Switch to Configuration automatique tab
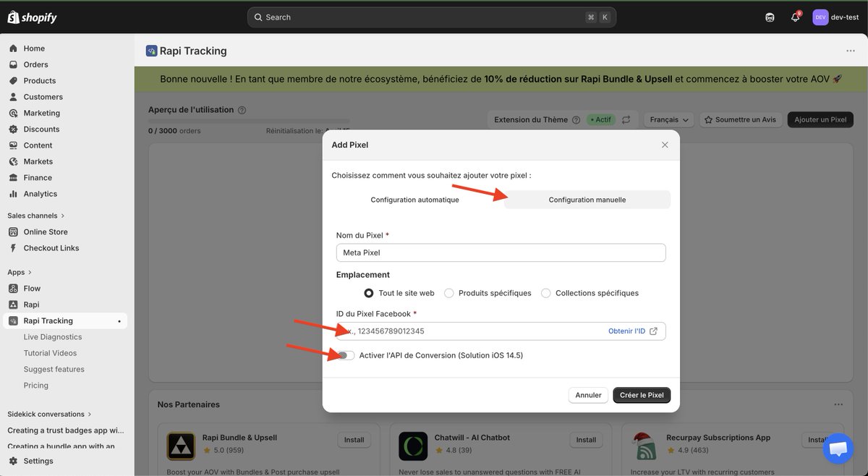868x476 pixels. click(x=414, y=200)
